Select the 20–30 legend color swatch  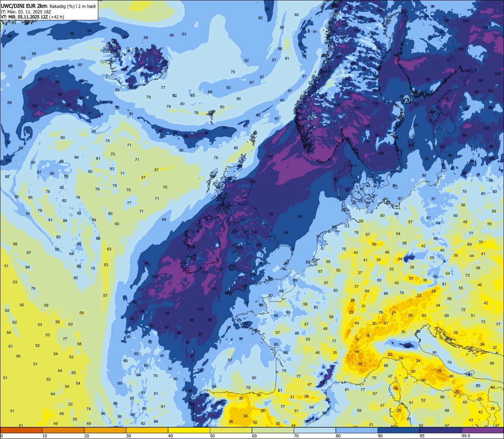coord(105,430)
